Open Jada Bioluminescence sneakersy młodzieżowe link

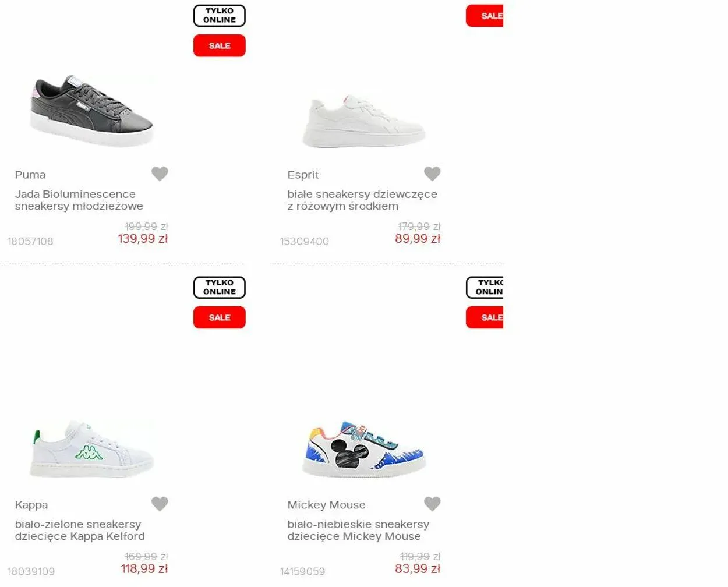pos(79,200)
